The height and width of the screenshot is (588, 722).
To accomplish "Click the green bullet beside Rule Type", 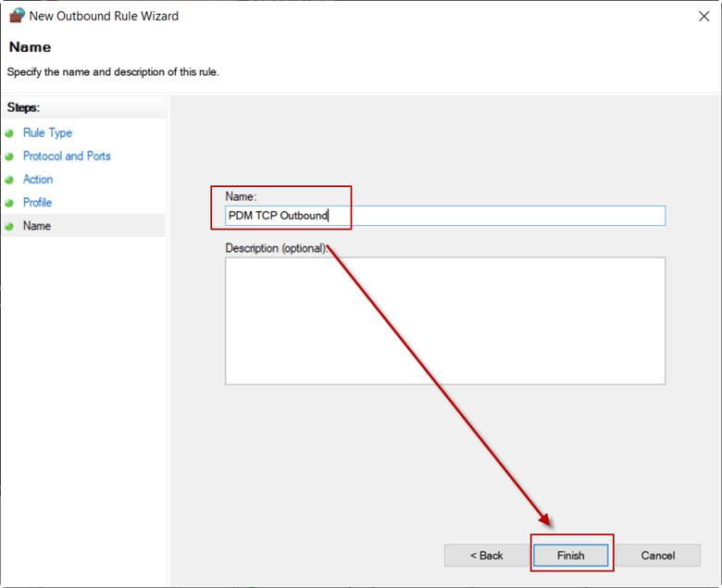I will [9, 133].
